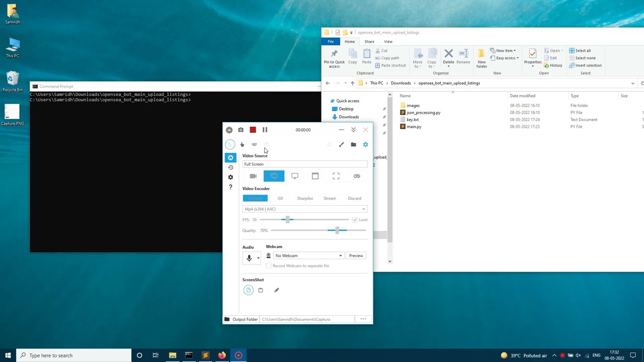Click Invert selection in ribbon
The height and width of the screenshot is (362, 644).
(585, 65)
